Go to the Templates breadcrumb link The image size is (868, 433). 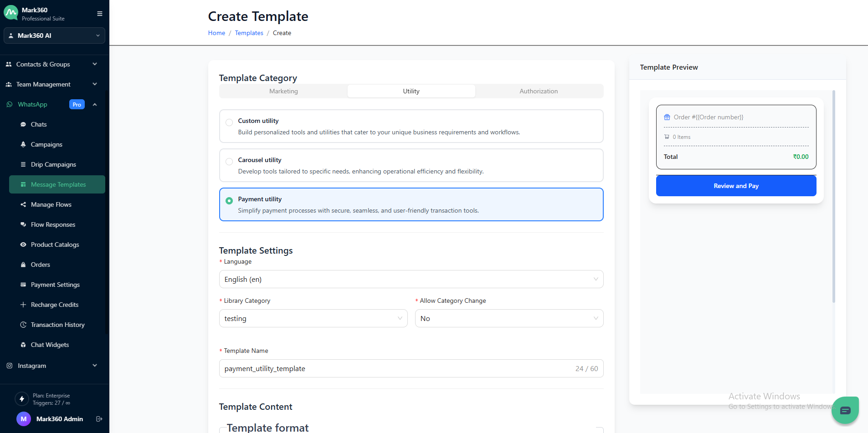pos(249,33)
